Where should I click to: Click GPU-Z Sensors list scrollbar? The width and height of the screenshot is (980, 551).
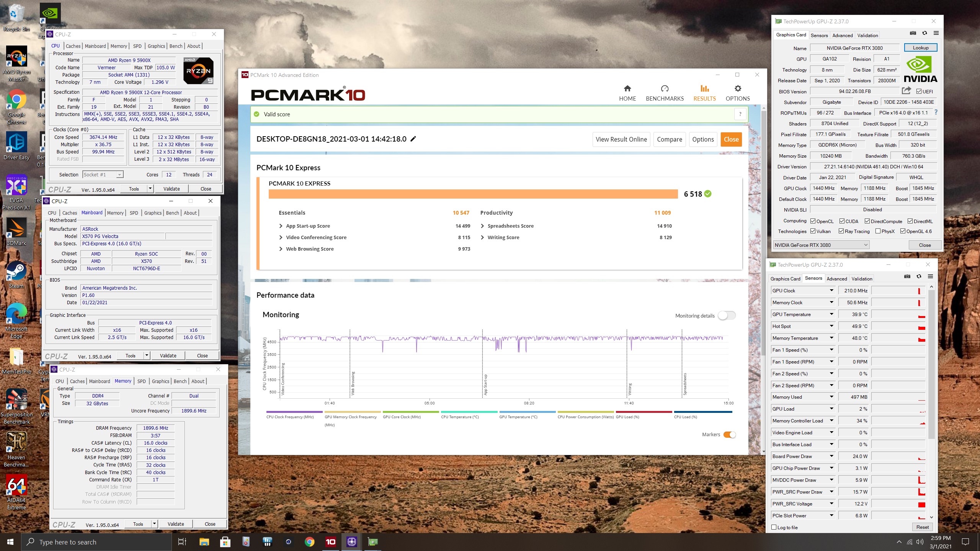(x=931, y=364)
